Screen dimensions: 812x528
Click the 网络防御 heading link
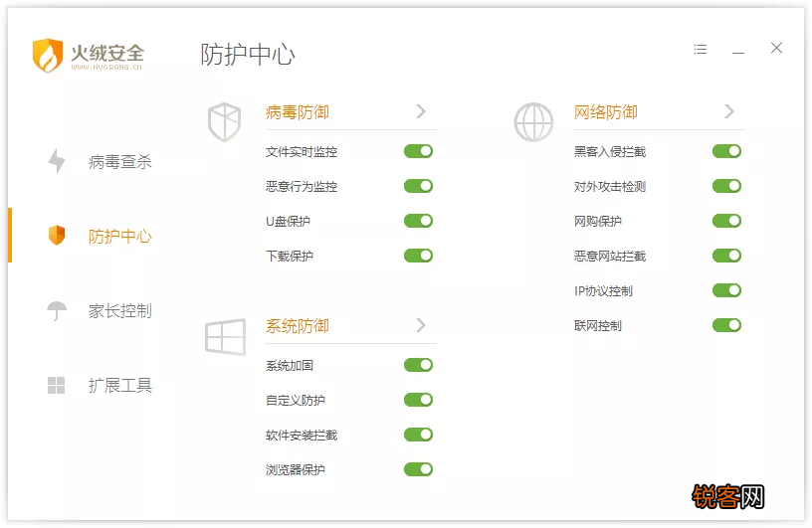pyautogui.click(x=606, y=111)
